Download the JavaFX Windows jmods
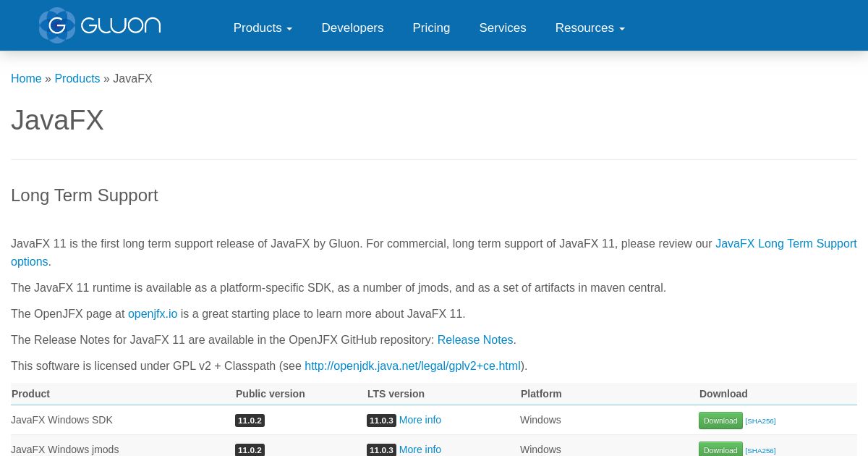868x456 pixels. click(x=720, y=449)
